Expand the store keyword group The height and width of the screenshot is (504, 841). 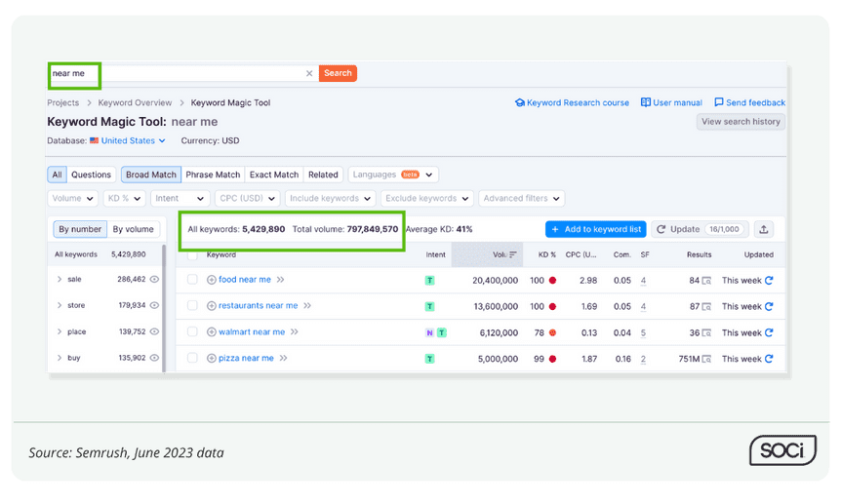point(60,306)
